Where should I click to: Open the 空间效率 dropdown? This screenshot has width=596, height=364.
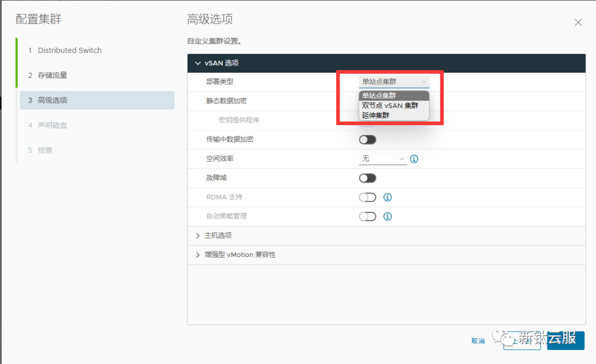coord(382,158)
